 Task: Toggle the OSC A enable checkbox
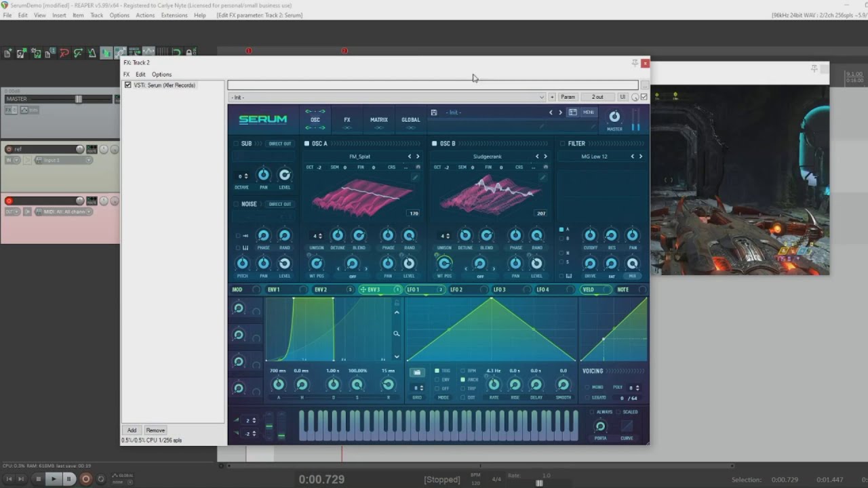[307, 144]
